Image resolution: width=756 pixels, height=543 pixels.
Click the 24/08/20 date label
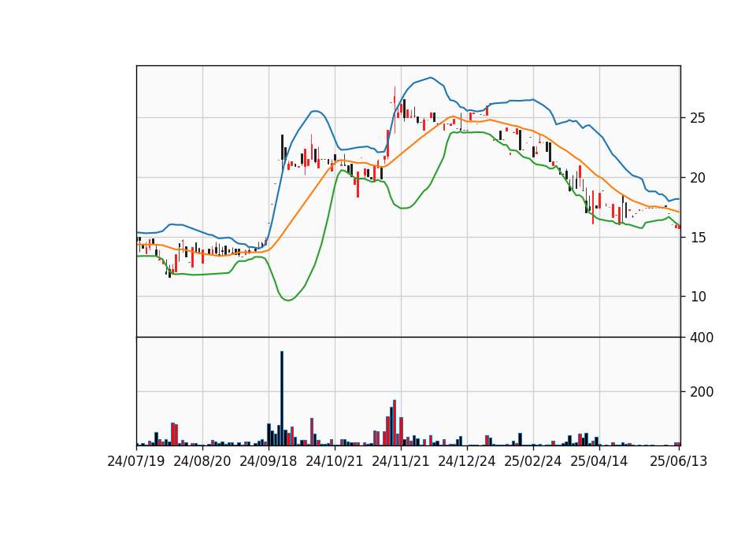click(x=202, y=461)
